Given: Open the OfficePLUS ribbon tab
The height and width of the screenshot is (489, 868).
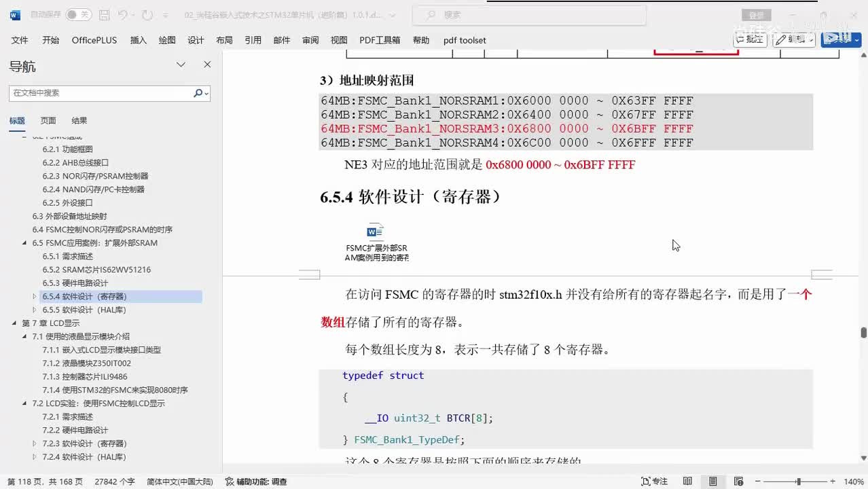Looking at the screenshot, I should 94,40.
